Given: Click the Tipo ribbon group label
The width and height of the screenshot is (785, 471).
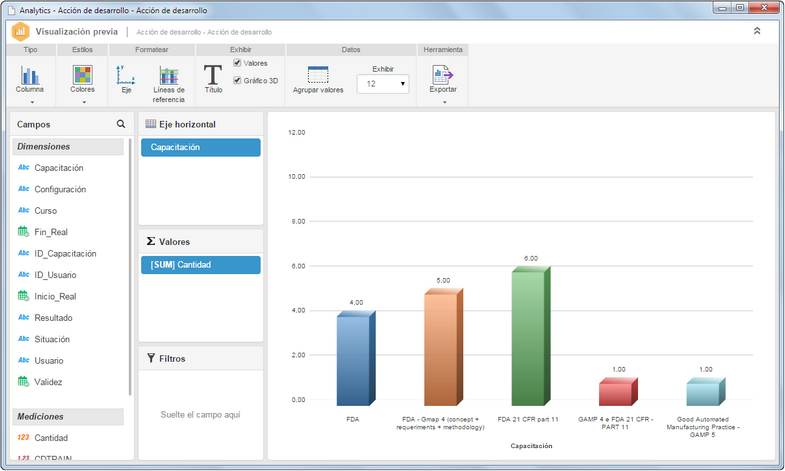Looking at the screenshot, I should pyautogui.click(x=30, y=50).
